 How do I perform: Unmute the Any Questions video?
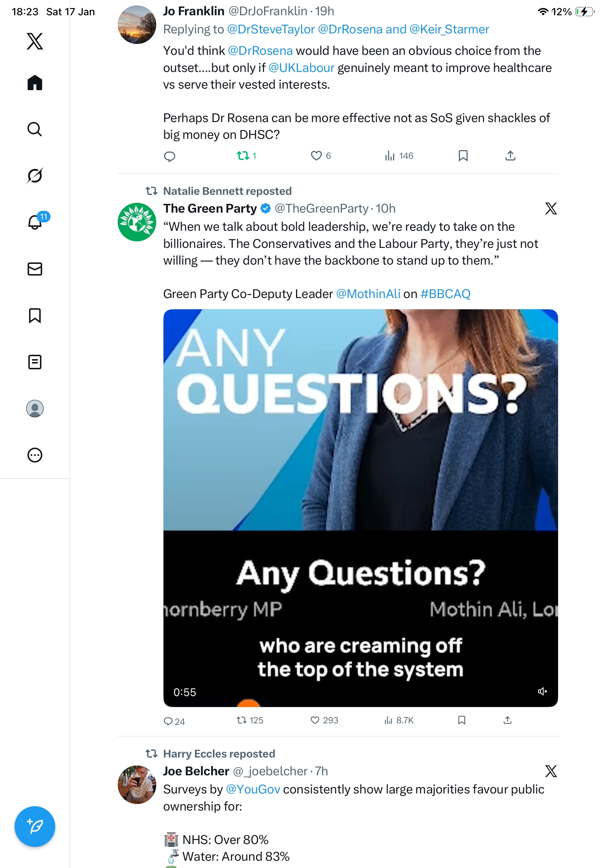click(542, 691)
